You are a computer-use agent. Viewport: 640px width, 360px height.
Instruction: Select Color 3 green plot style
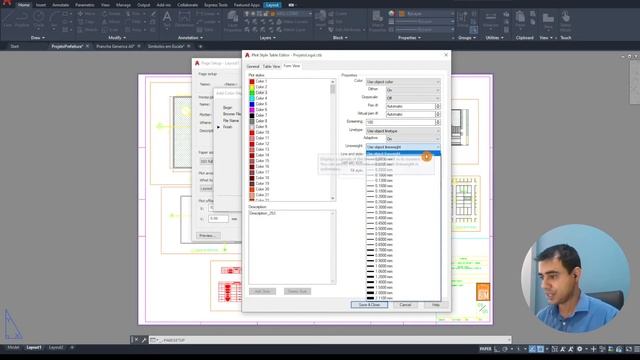pyautogui.click(x=259, y=93)
